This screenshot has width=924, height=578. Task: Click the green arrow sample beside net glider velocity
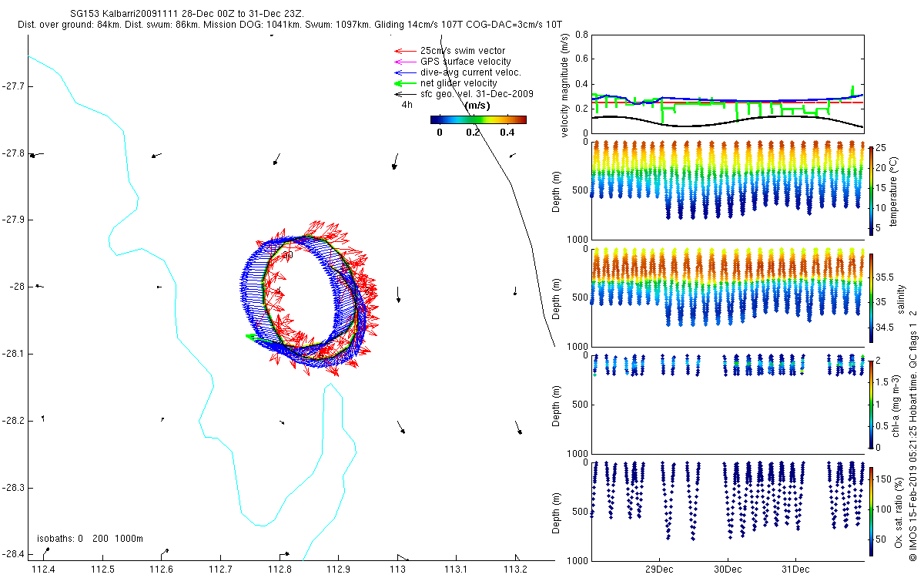click(405, 83)
